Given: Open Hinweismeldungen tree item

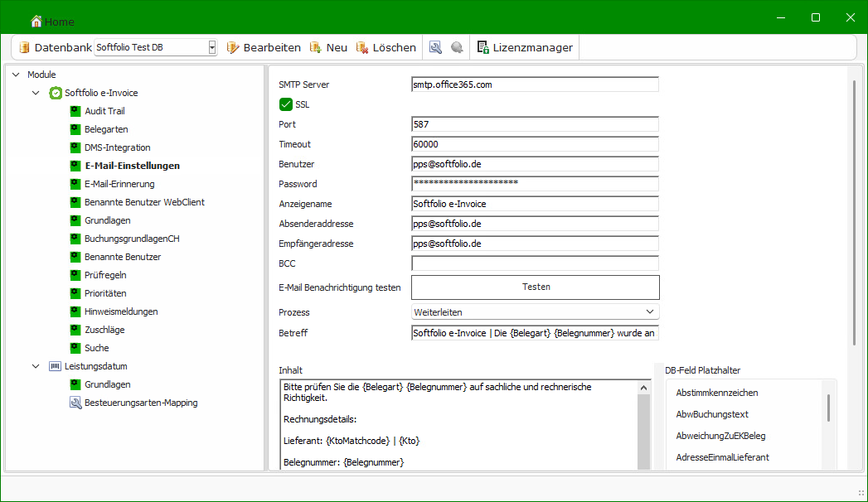Looking at the screenshot, I should (x=121, y=311).
